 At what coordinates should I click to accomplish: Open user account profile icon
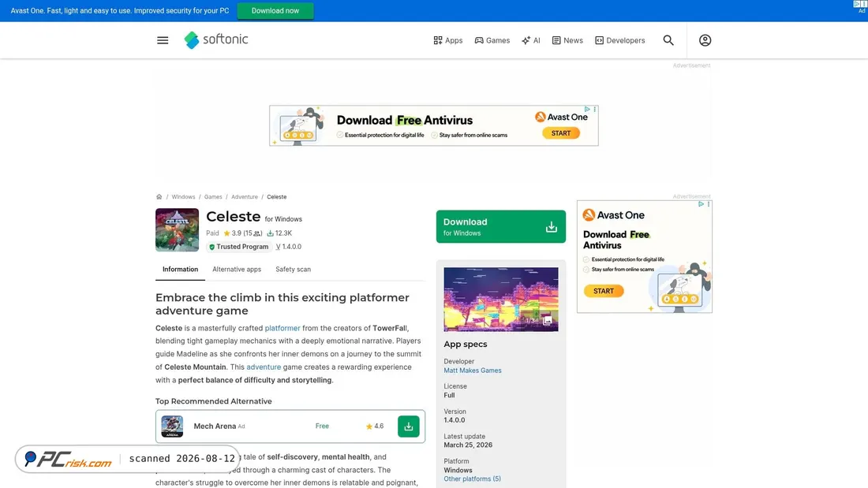click(705, 40)
